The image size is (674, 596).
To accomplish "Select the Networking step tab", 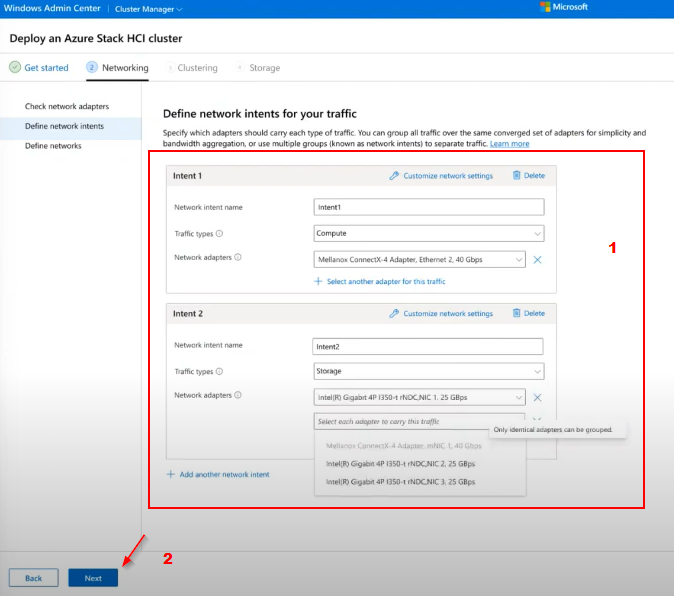I will [117, 68].
